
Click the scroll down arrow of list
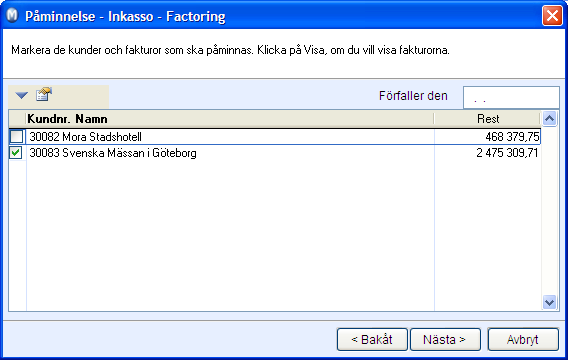[550, 302]
